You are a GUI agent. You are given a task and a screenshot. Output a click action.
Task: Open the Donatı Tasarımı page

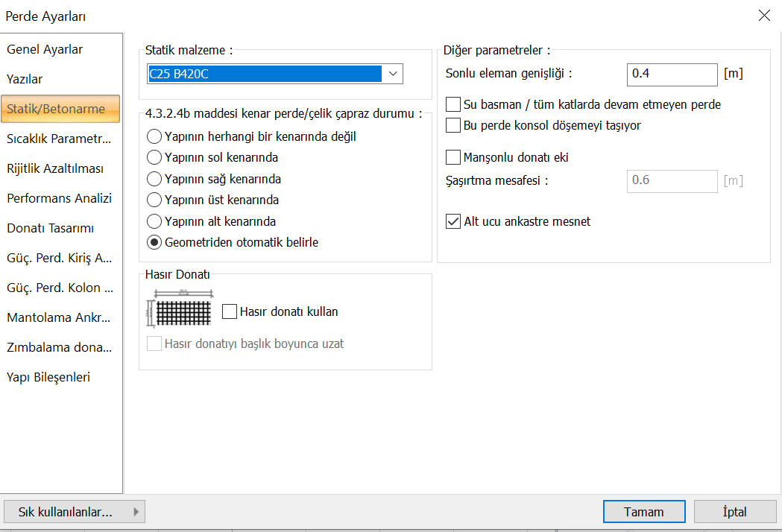(x=61, y=228)
